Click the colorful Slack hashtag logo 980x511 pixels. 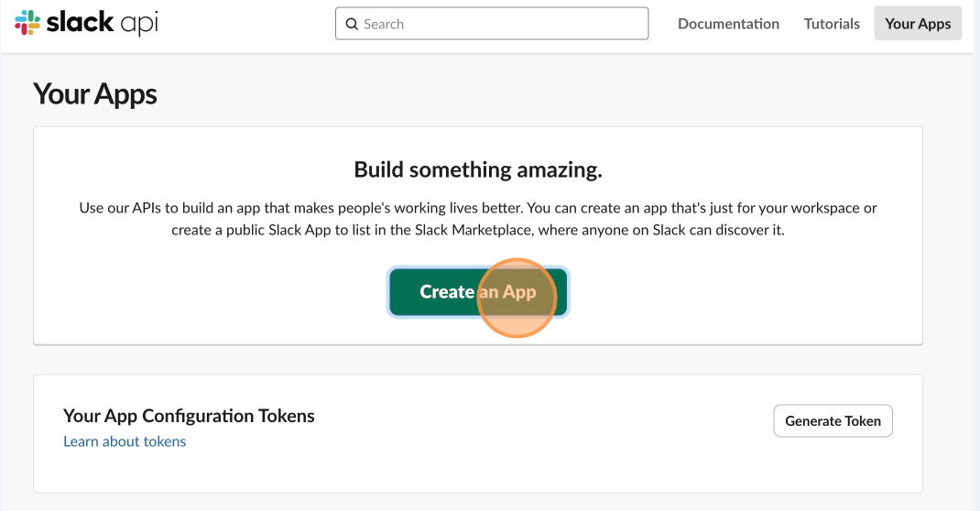click(27, 23)
